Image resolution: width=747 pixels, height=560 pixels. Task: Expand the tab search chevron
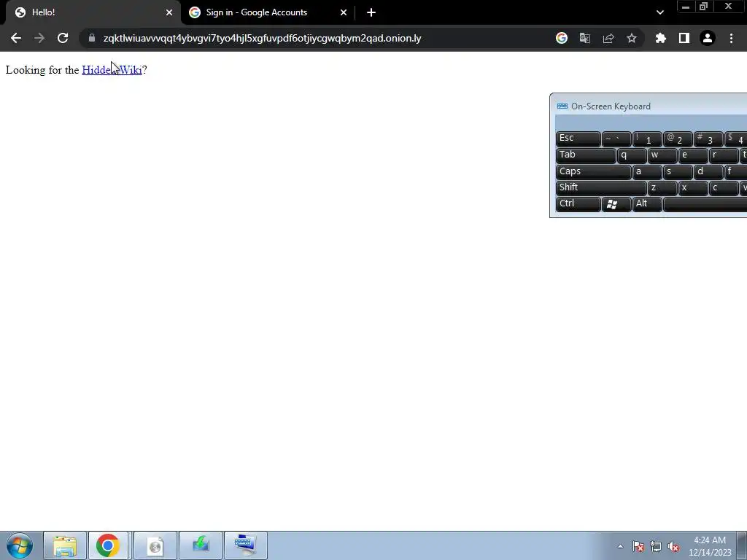[x=659, y=12]
